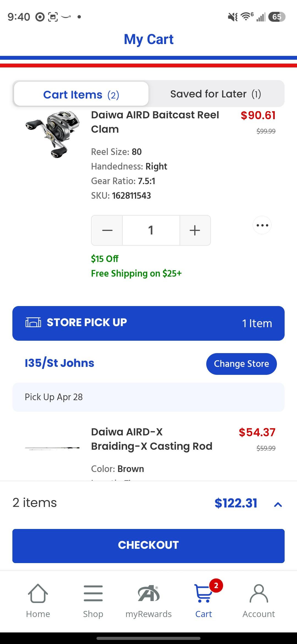The height and width of the screenshot is (644, 297).
Task: Tap the I35/St Johns store name
Action: point(59,363)
